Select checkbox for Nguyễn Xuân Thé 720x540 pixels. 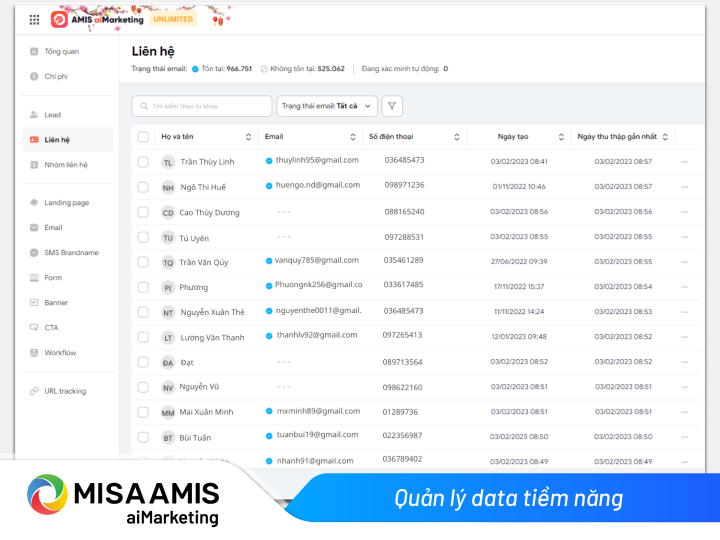pos(143,312)
